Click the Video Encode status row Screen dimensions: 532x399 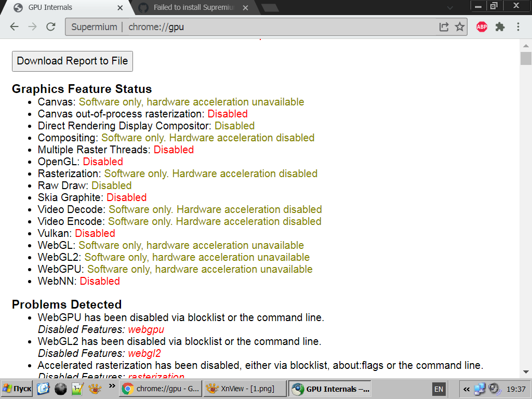[x=179, y=221]
